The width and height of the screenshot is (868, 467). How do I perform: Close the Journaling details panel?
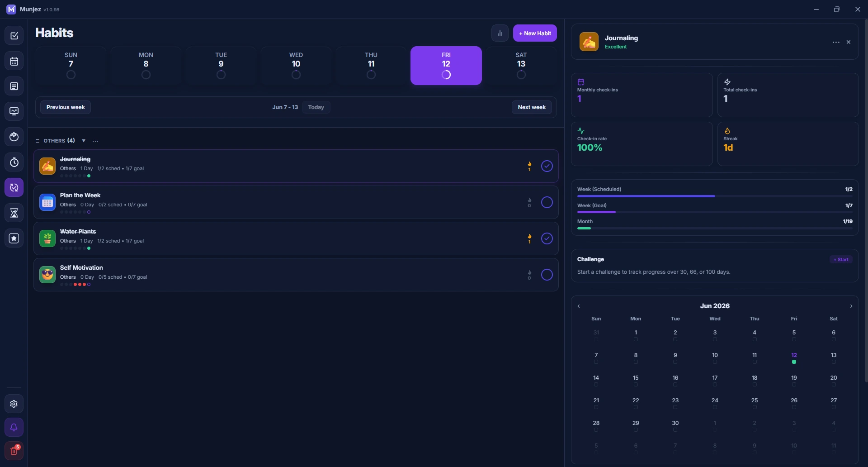tap(849, 42)
